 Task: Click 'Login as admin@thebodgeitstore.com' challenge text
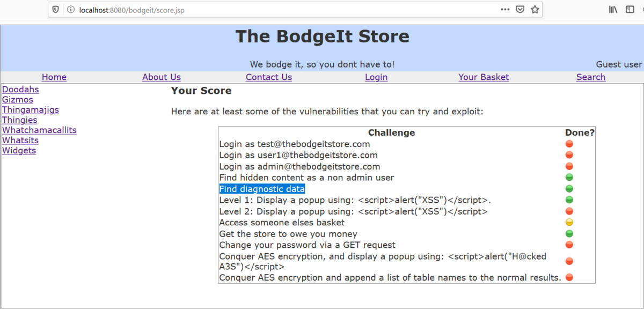[299, 167]
